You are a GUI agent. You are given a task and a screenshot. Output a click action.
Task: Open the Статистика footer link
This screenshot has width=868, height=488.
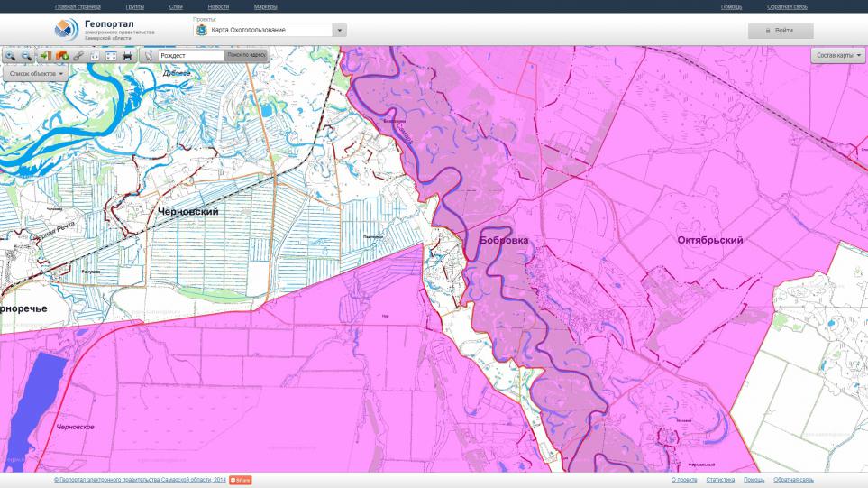pyautogui.click(x=720, y=480)
